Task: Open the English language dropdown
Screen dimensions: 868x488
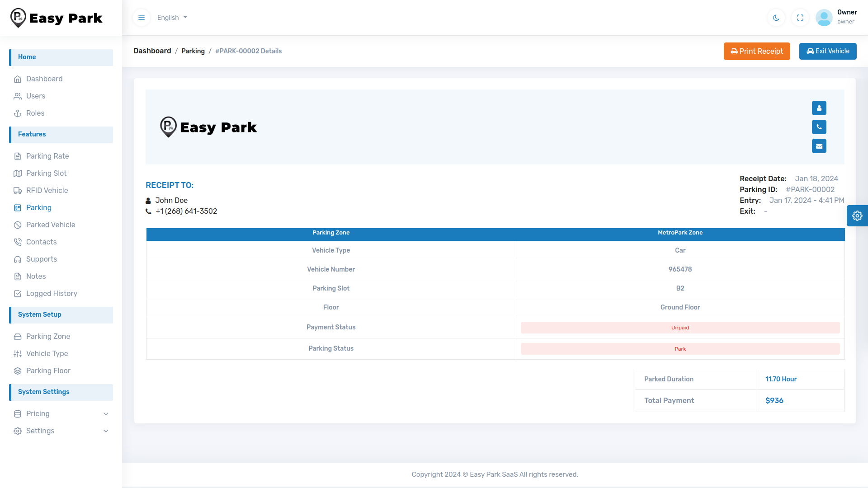Action: (172, 18)
